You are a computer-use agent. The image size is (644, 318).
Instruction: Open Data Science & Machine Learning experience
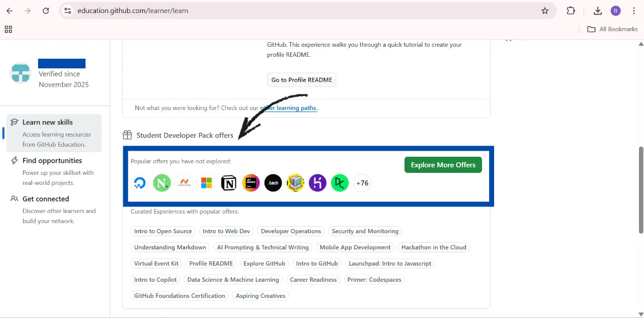point(233,279)
